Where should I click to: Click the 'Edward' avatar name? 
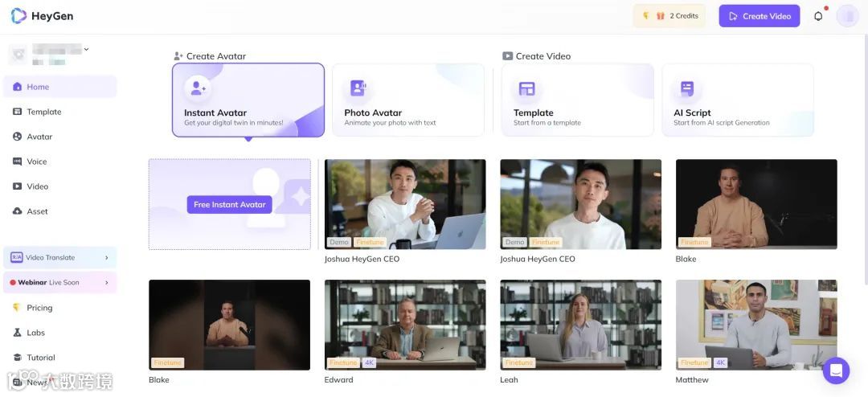pyautogui.click(x=339, y=380)
